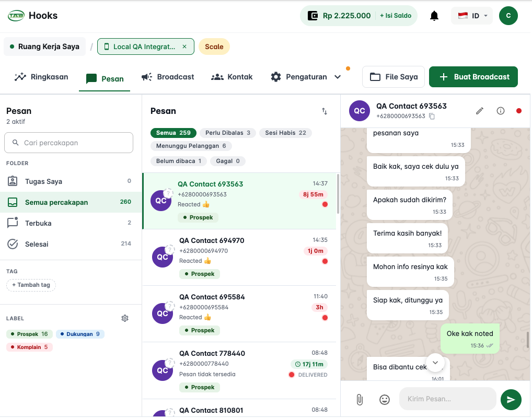
Task: Filter by Sesi Habis chip
Action: click(x=285, y=133)
